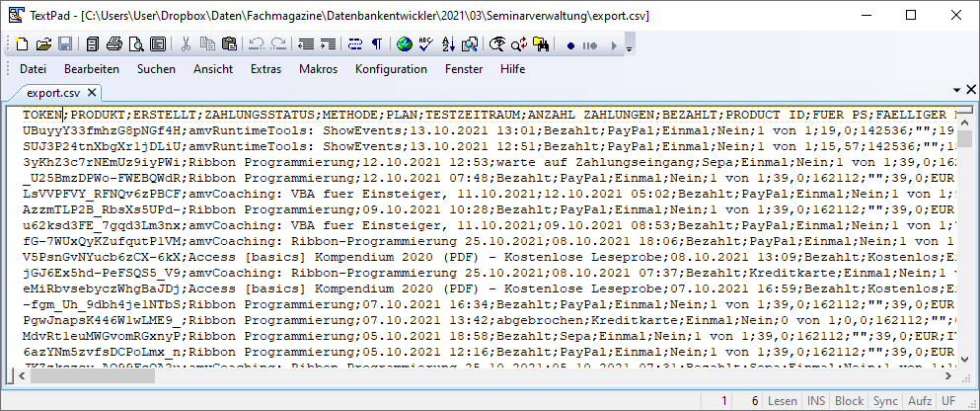Click the horizontal scrollbar right arrow
The width and height of the screenshot is (980, 411).
pos(948,376)
